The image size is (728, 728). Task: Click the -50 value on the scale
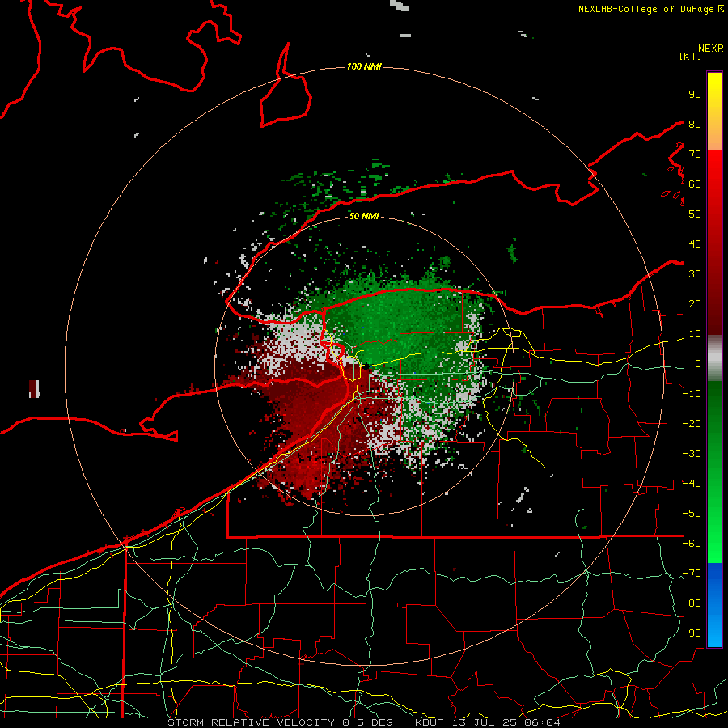tap(692, 514)
